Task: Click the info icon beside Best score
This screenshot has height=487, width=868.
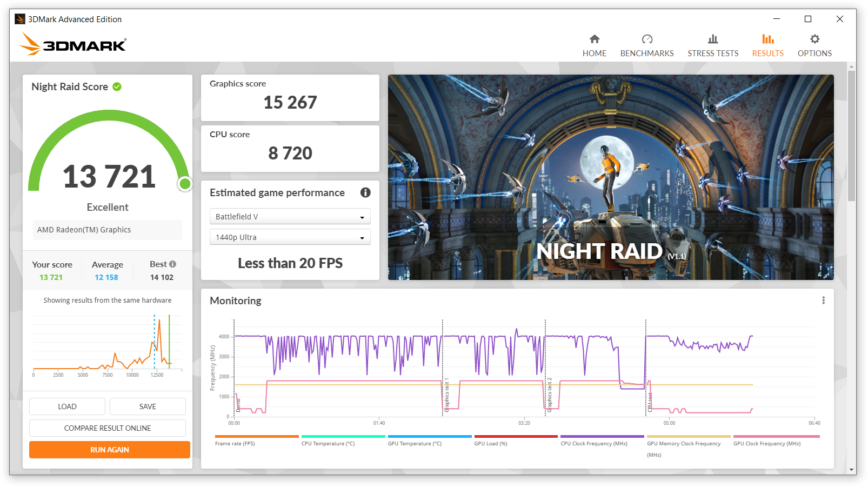Action: [x=173, y=264]
